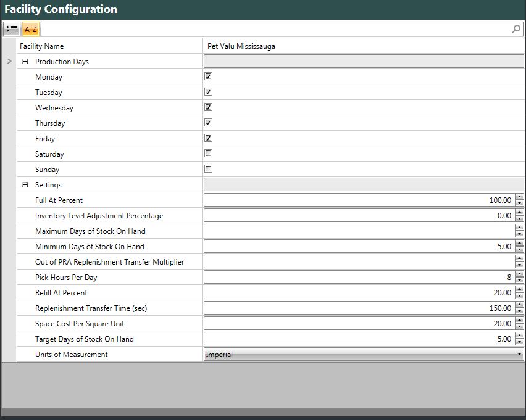Click the Saturday label
The width and height of the screenshot is (526, 420).
click(49, 154)
